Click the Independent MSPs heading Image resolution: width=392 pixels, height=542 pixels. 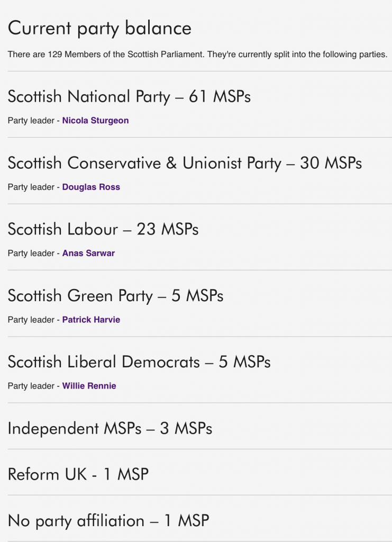[x=110, y=428]
